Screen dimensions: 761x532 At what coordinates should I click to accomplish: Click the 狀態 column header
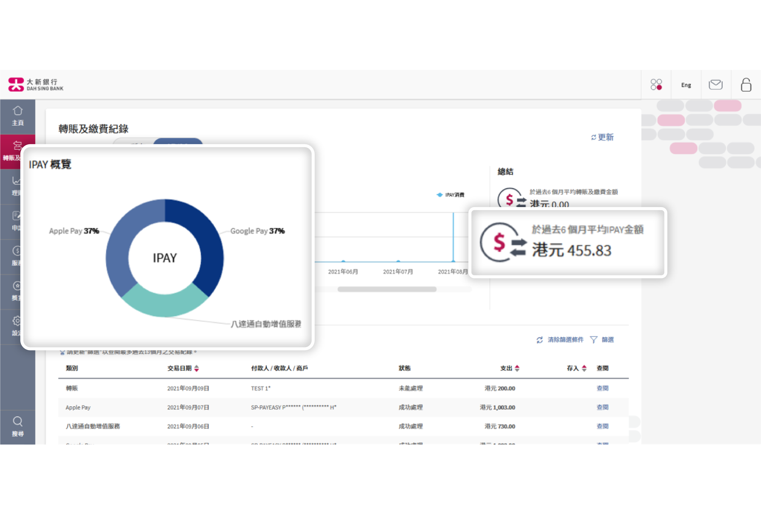tap(404, 368)
